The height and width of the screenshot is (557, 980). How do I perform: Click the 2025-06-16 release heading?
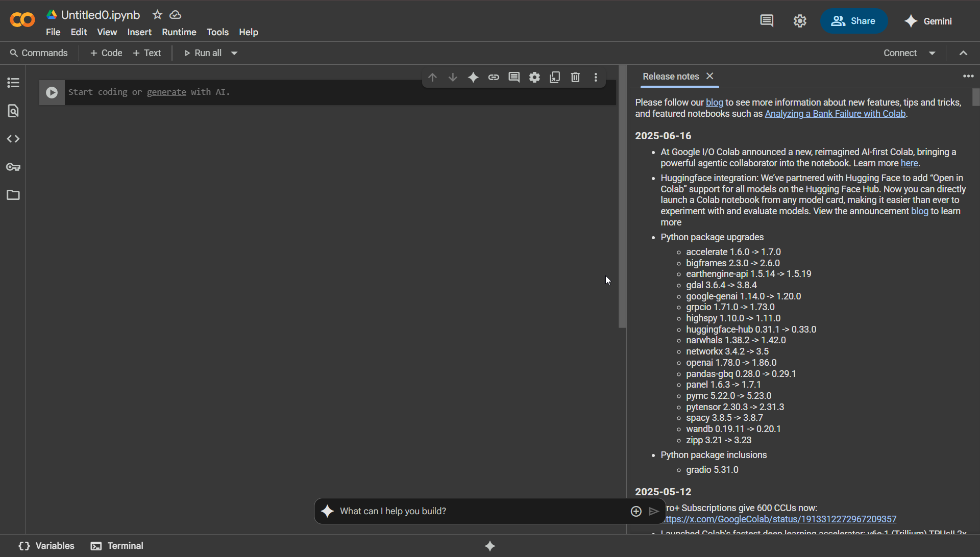(x=663, y=136)
